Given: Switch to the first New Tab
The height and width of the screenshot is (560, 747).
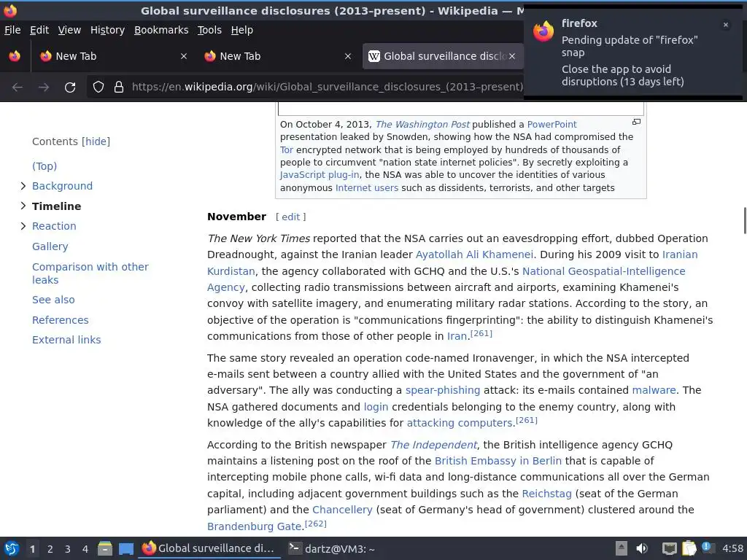Looking at the screenshot, I should (x=113, y=56).
